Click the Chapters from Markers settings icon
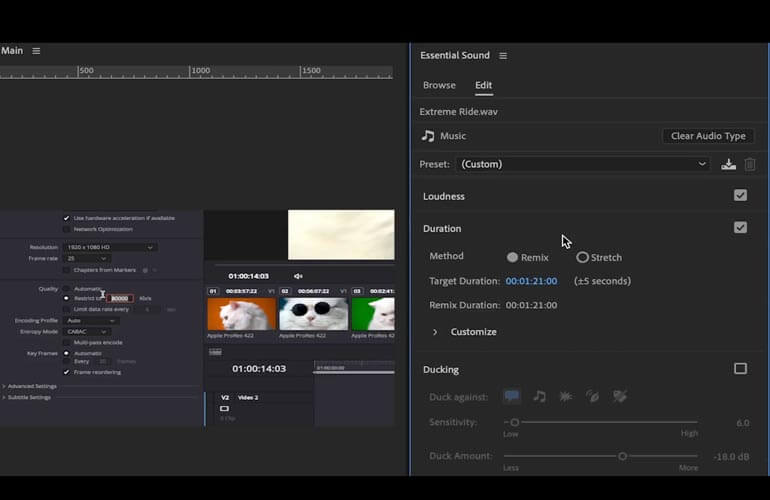This screenshot has height=500, width=770. (x=145, y=270)
